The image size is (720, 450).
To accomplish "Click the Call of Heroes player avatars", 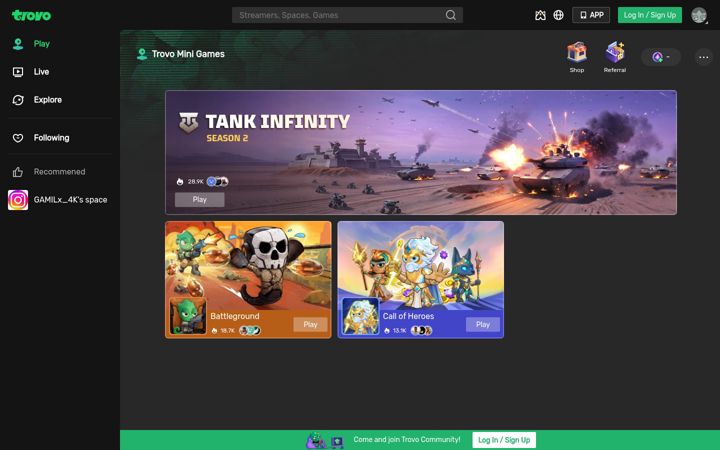I will (x=422, y=331).
